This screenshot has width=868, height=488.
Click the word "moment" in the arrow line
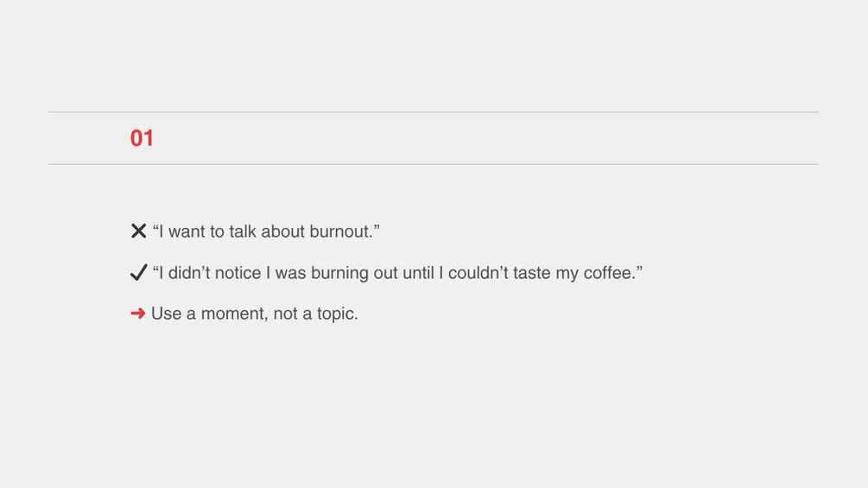point(233,314)
